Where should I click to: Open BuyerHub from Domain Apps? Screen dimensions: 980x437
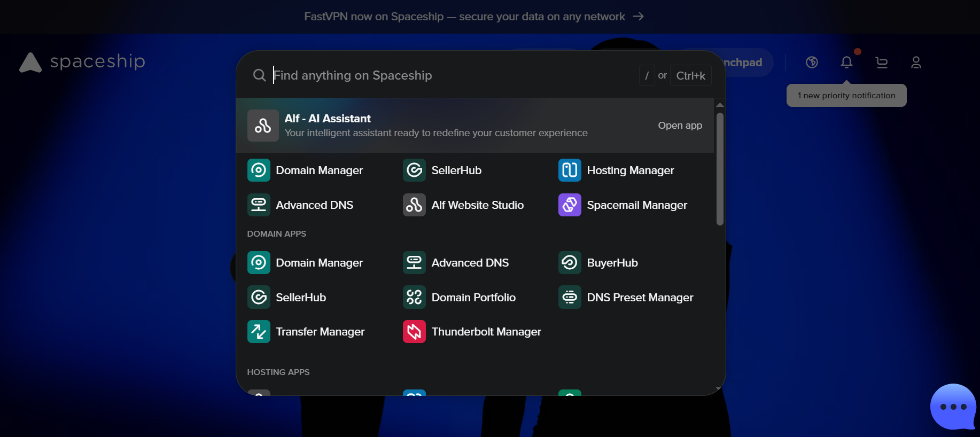[x=612, y=263]
